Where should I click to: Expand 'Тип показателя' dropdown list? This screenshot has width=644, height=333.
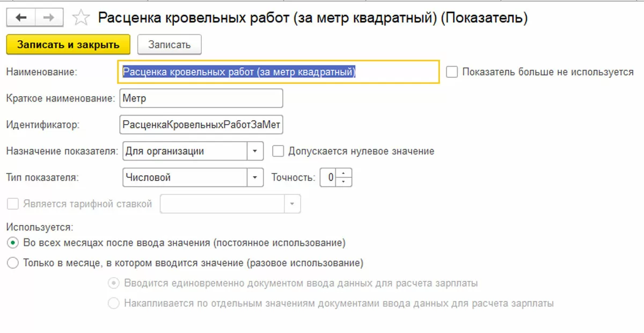click(255, 177)
